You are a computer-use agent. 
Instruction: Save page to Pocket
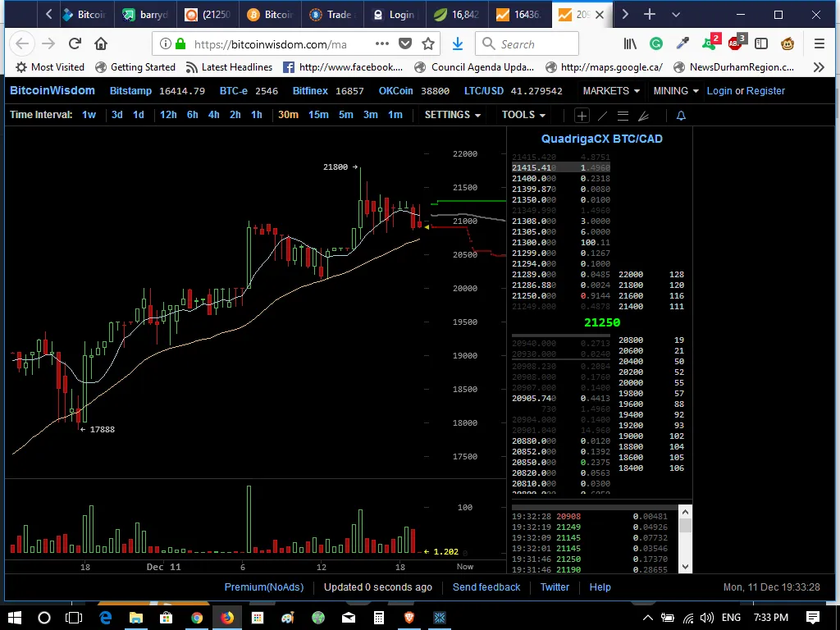[x=405, y=44]
